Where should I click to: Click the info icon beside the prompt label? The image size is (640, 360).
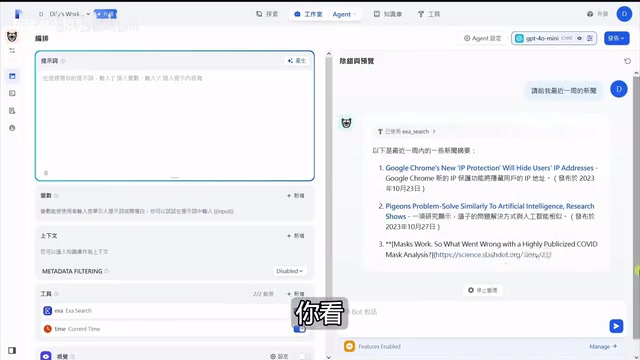pos(63,61)
